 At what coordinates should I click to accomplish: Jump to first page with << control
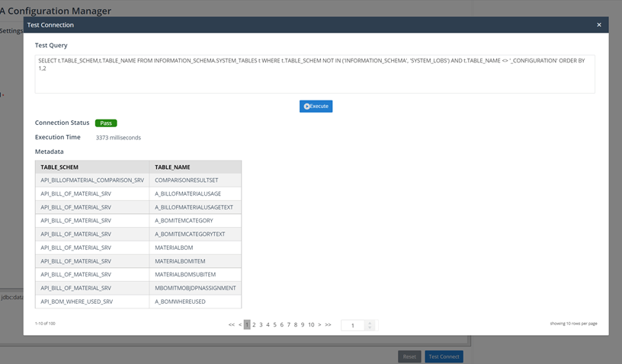pyautogui.click(x=231, y=325)
